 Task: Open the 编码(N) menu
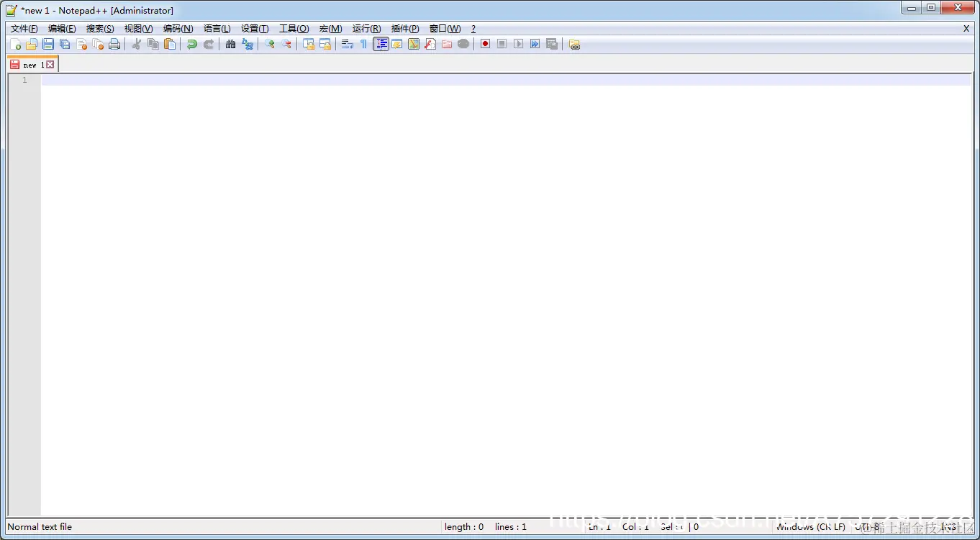click(178, 29)
